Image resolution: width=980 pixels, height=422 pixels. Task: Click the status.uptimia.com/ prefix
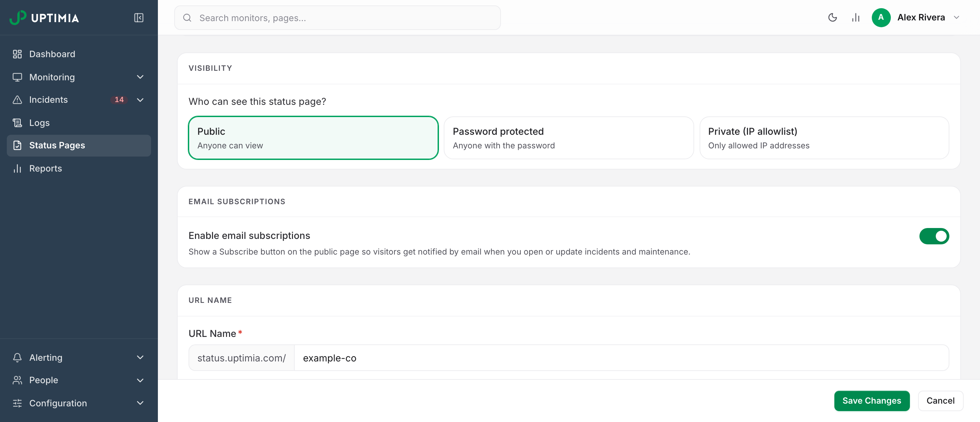tap(242, 358)
